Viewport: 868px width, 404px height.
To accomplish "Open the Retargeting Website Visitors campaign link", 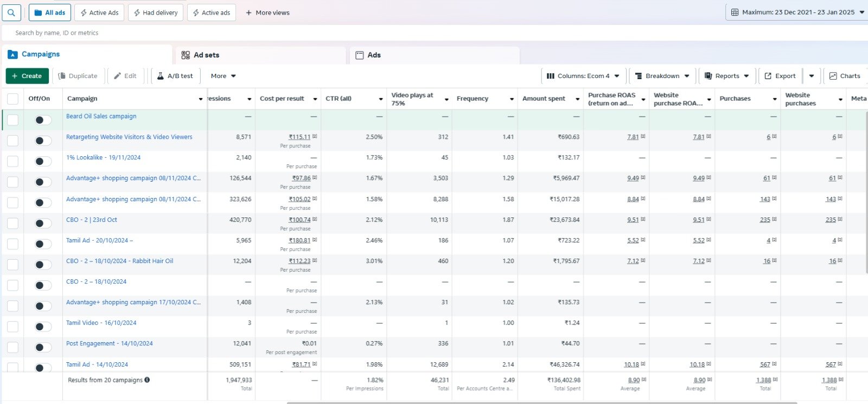I will pos(129,137).
